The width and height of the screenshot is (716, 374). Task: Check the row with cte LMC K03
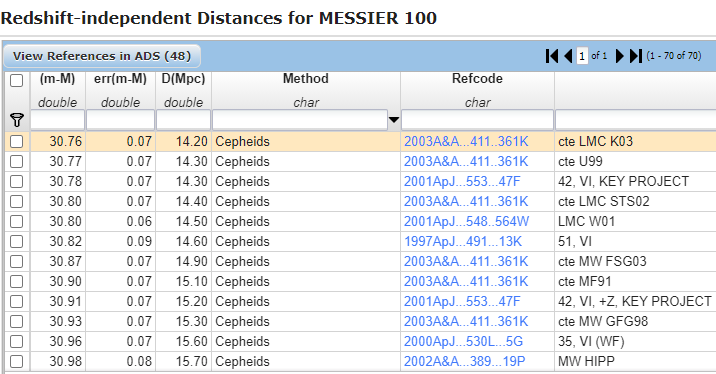point(16,142)
